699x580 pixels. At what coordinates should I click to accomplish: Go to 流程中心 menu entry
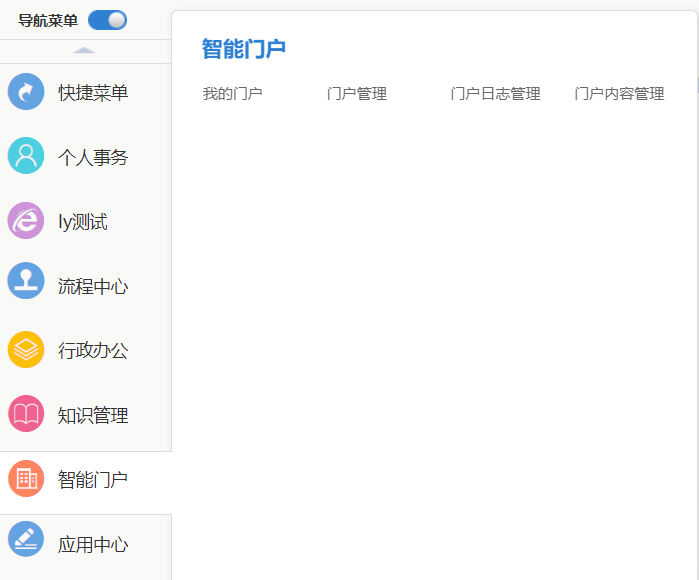(x=93, y=286)
